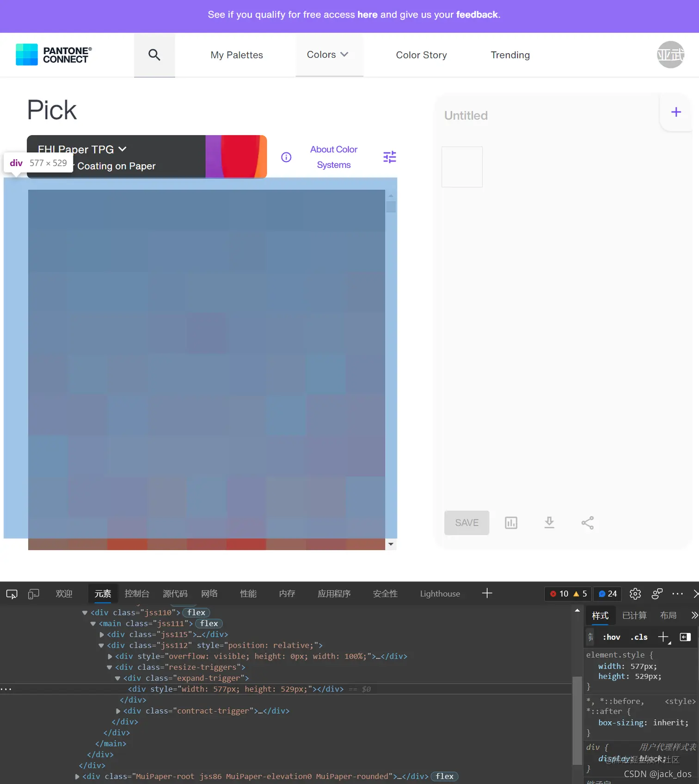Click the color gradient preview strip
This screenshot has height=784, width=699.
click(x=236, y=156)
